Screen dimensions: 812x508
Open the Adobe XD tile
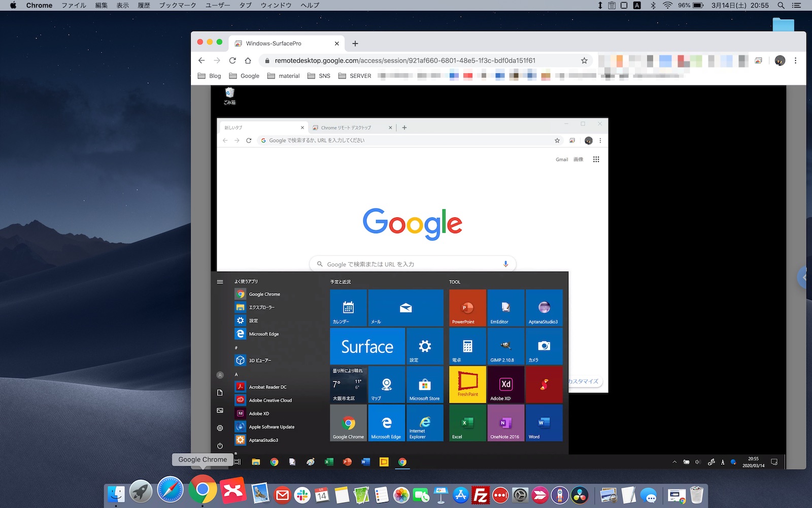[506, 385]
